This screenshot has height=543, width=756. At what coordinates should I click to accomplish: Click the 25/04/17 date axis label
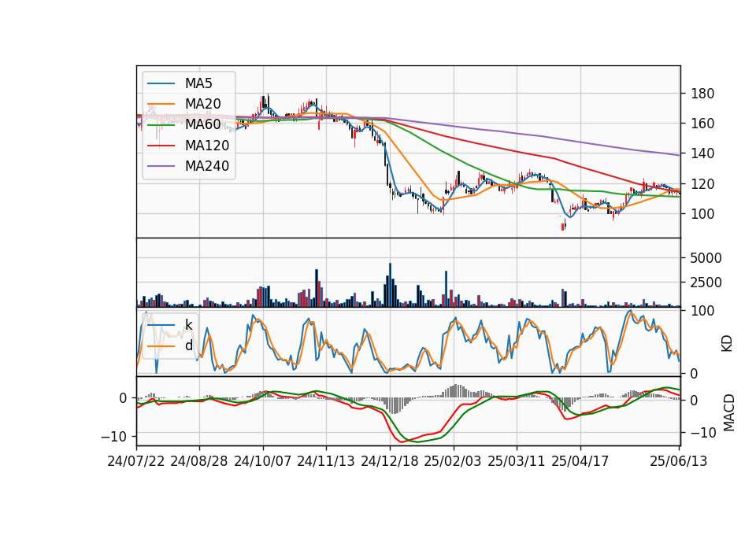(580, 461)
